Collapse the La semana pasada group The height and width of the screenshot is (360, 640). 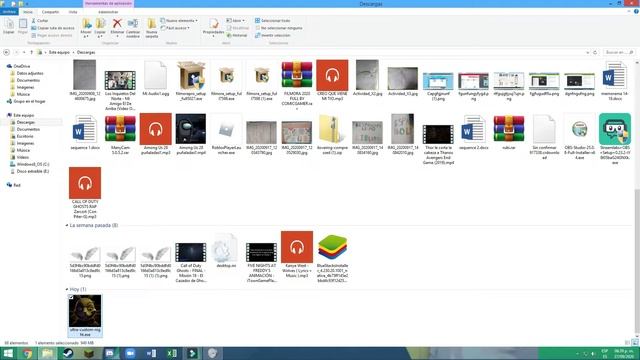(x=67, y=225)
